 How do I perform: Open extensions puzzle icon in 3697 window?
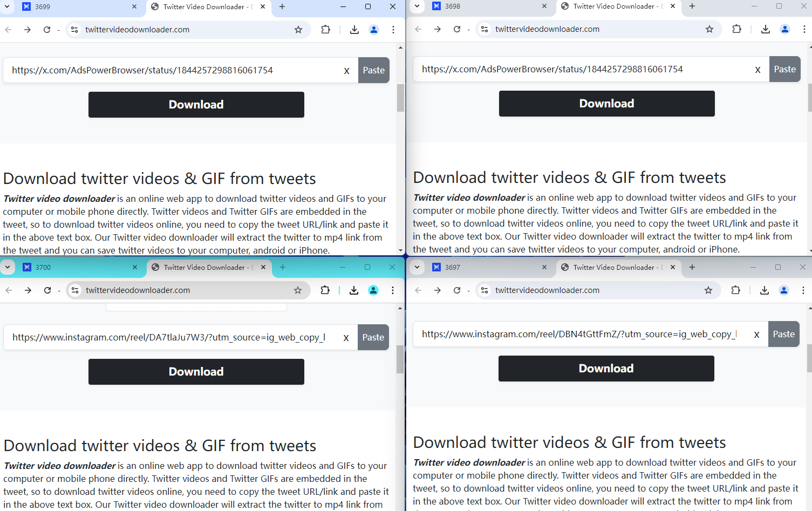735,290
